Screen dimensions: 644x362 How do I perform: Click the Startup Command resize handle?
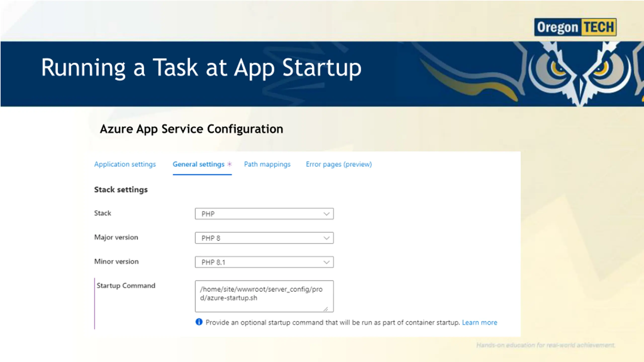coord(326,309)
